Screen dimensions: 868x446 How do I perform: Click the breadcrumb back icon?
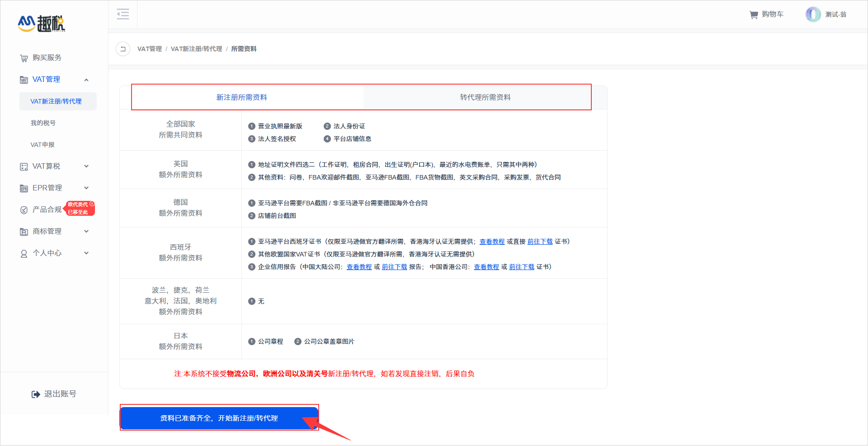pos(123,49)
